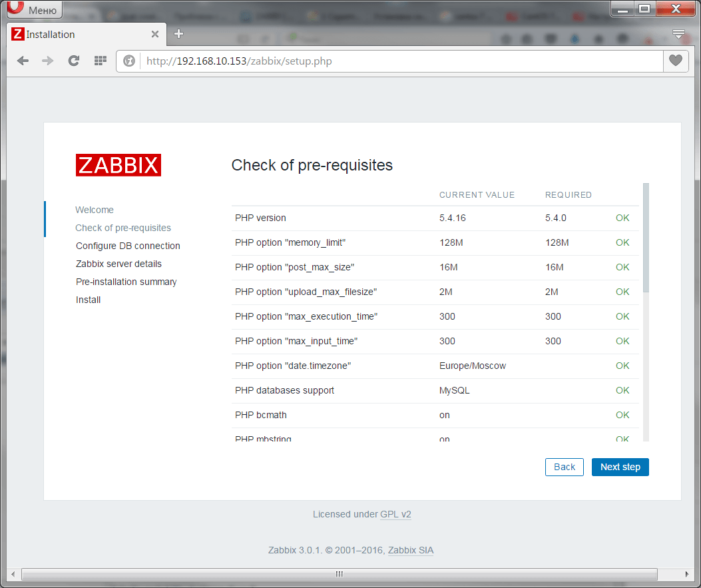Click the ZABBIX logo
The height and width of the screenshot is (588, 701).
[x=118, y=165]
